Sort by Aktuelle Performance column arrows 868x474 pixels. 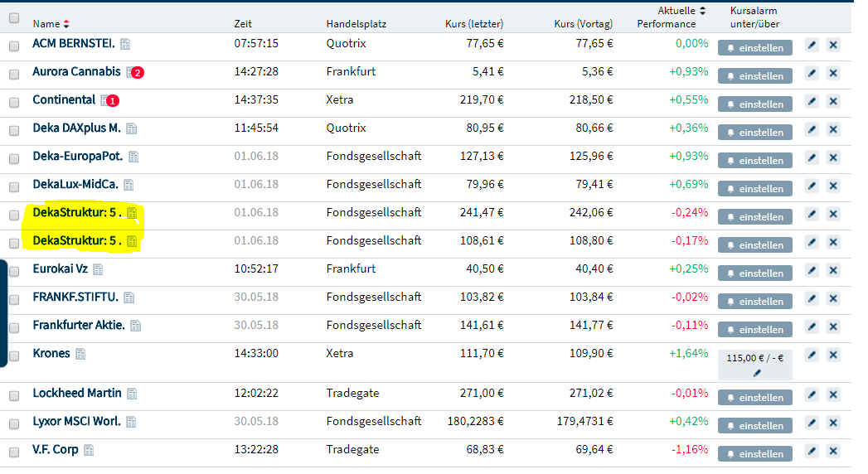[703, 11]
